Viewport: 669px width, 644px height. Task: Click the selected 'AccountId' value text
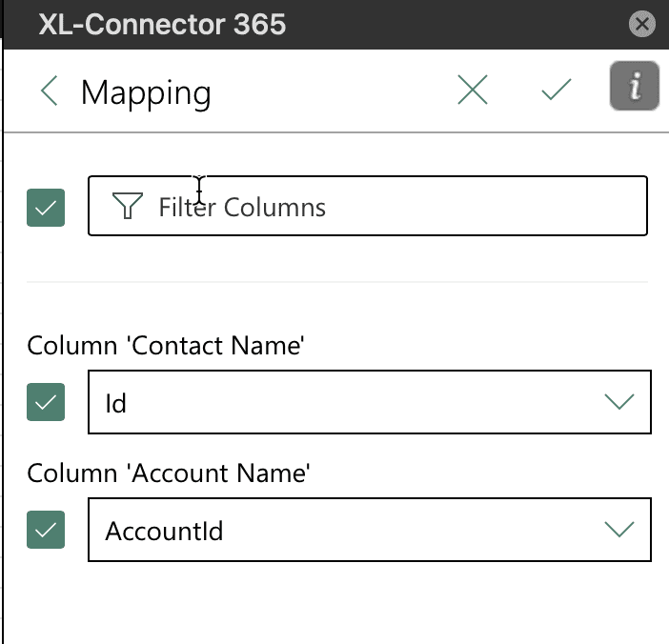pos(164,531)
